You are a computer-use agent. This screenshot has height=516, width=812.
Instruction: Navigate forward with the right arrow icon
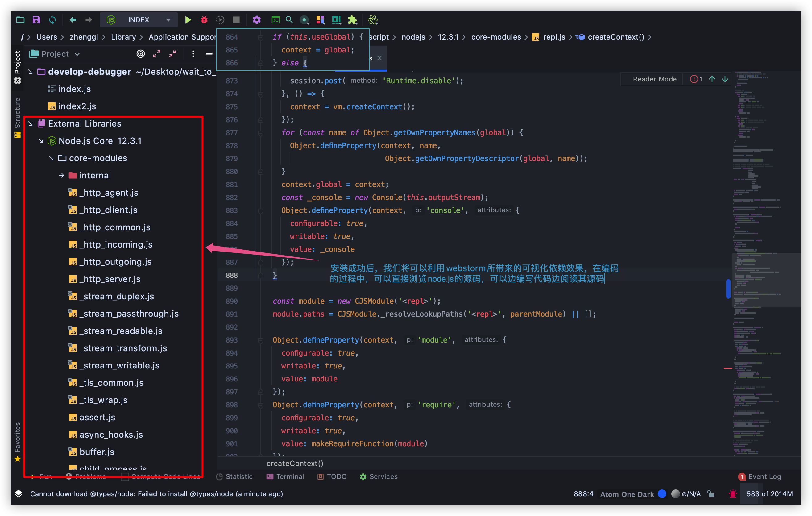[x=88, y=20]
